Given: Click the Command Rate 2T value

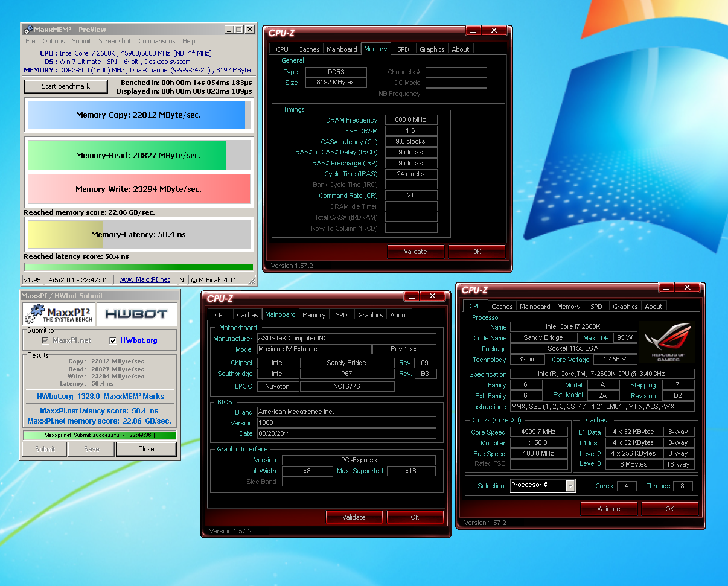Looking at the screenshot, I should 410,196.
